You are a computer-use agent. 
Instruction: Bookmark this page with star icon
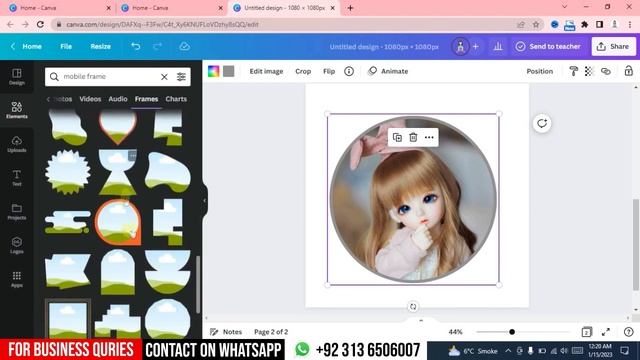pyautogui.click(x=536, y=24)
